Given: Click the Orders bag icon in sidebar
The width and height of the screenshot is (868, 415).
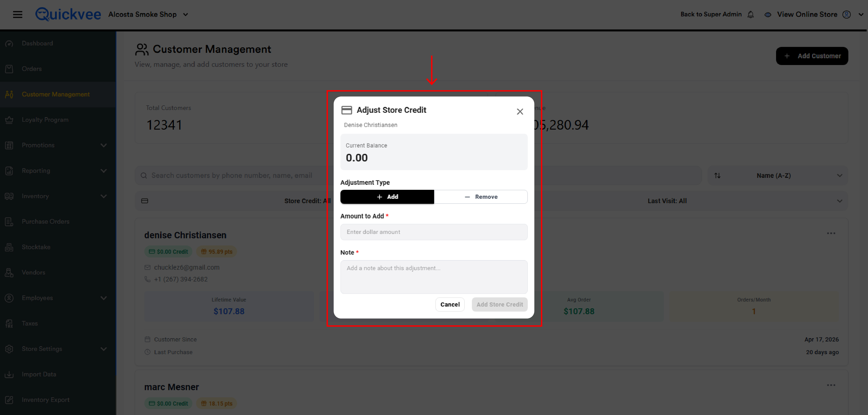Looking at the screenshot, I should coord(9,69).
